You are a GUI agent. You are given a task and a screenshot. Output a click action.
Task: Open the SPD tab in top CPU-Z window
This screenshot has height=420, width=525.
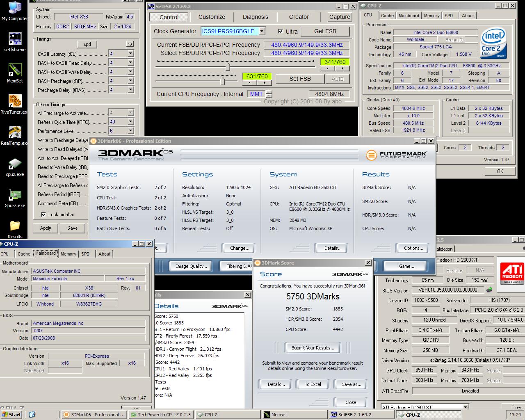tap(449, 16)
